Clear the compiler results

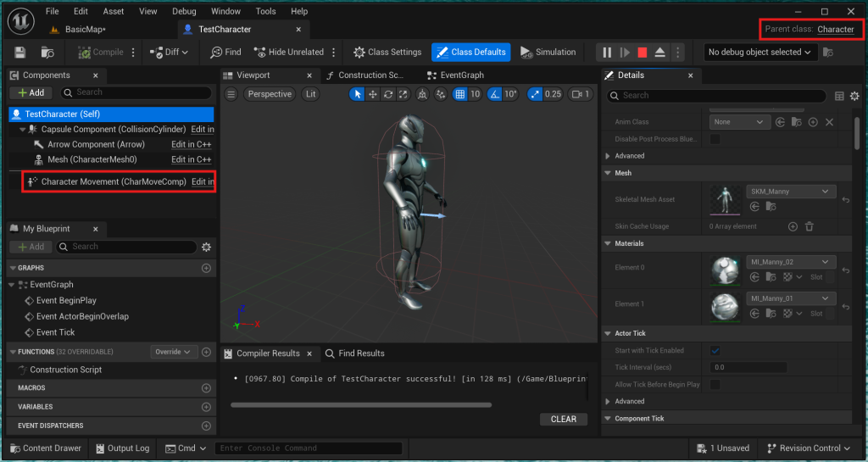(564, 419)
